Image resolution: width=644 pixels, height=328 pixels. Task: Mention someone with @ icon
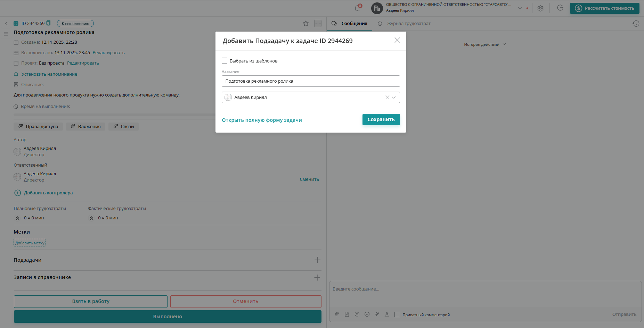click(357, 314)
